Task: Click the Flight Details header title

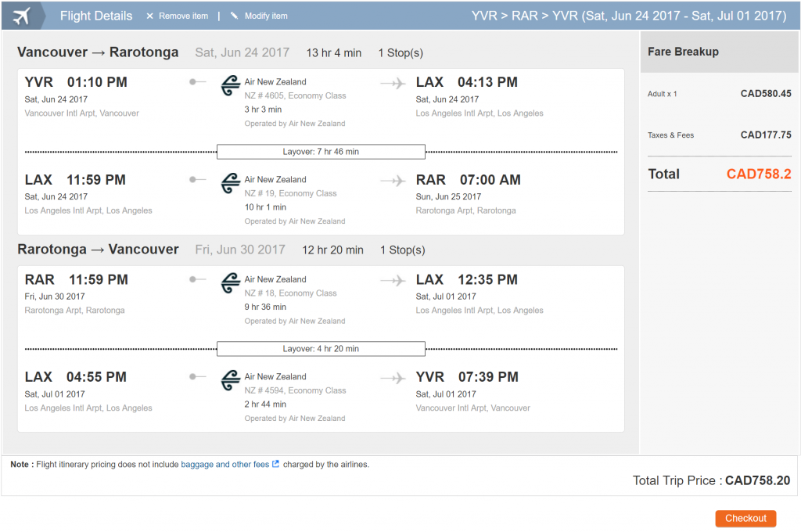Action: click(x=96, y=16)
